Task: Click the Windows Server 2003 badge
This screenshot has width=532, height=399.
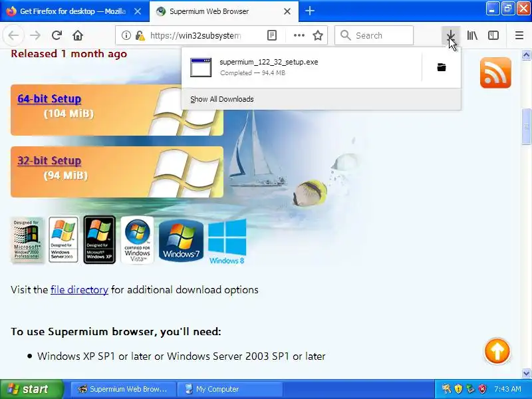Action: [x=63, y=240]
